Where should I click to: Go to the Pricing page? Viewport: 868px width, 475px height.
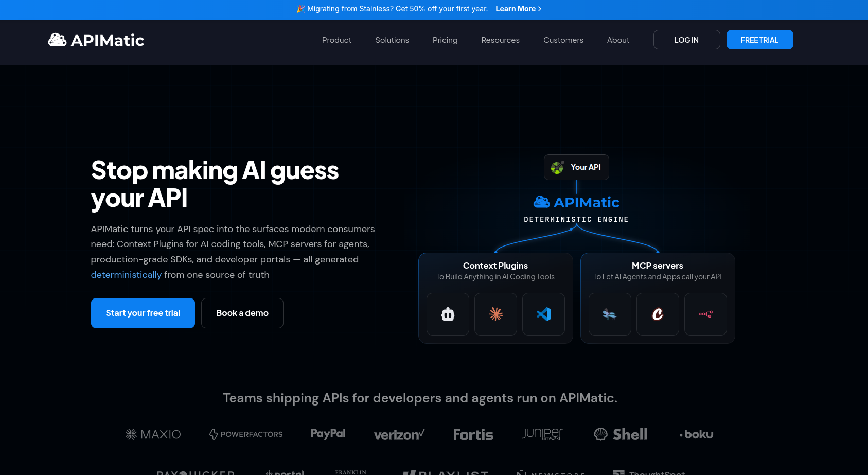point(445,40)
